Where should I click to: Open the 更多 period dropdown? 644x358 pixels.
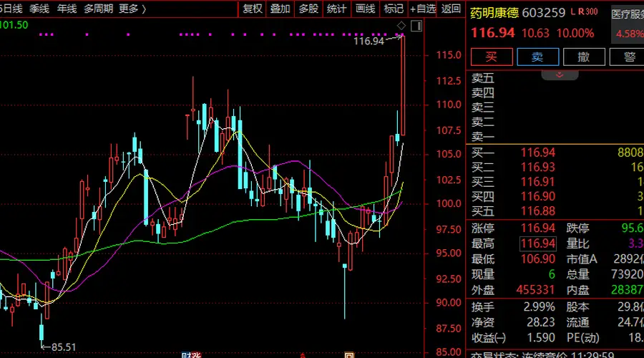tap(132, 9)
